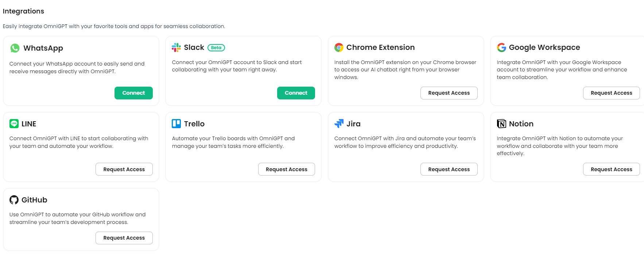The width and height of the screenshot is (644, 256).
Task: Click the GitHub octocat icon
Action: coord(14,200)
